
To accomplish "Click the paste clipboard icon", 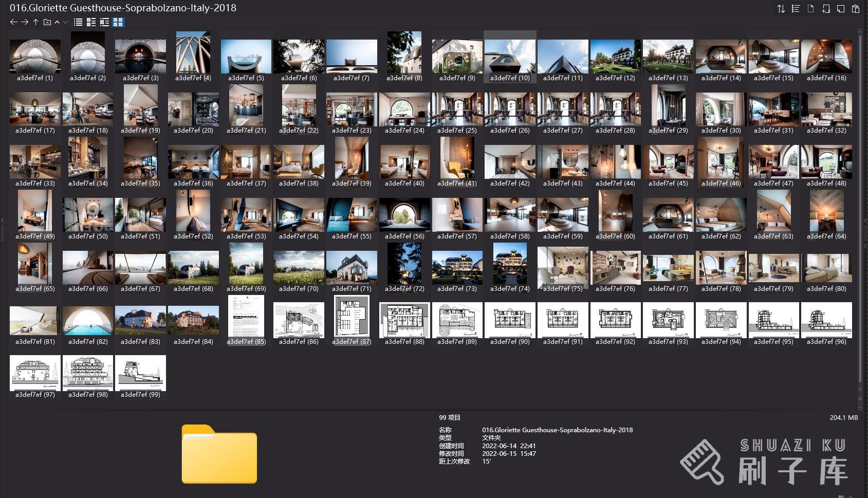I will click(x=856, y=9).
